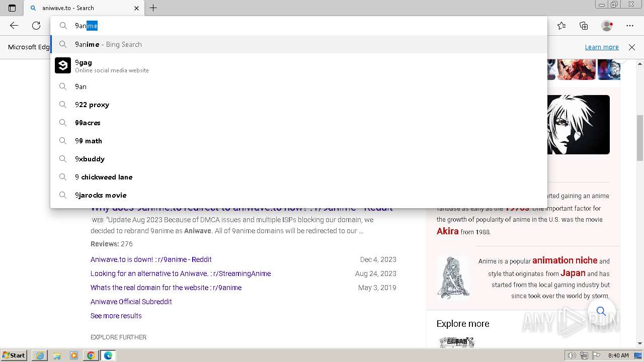
Task: Open media player from taskbar
Action: pos(74,355)
